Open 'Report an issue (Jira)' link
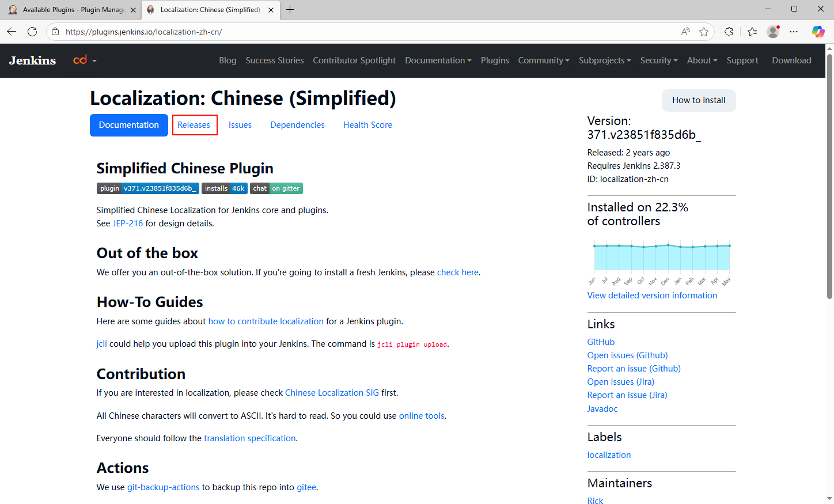 627,395
